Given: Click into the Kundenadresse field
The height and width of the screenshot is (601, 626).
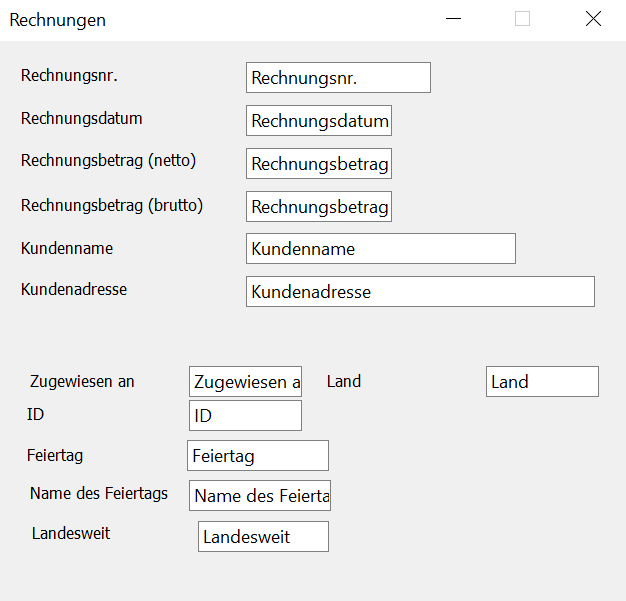Looking at the screenshot, I should click(x=420, y=292).
